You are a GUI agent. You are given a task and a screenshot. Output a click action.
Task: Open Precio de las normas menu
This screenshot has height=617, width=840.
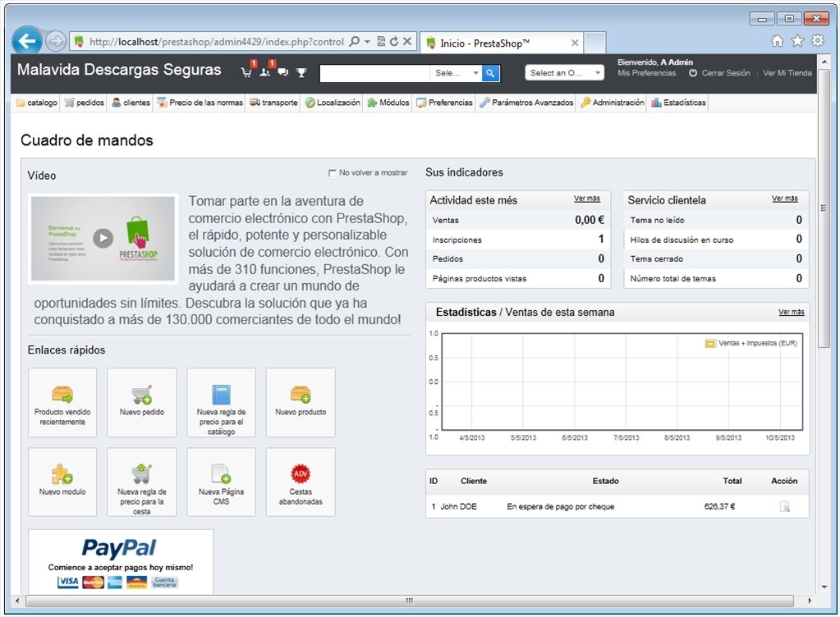[x=200, y=103]
